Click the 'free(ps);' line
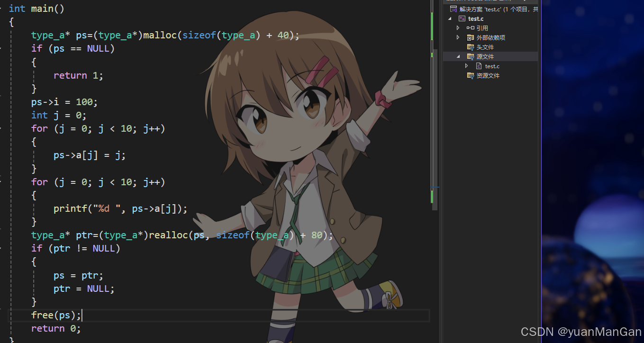644x343 pixels. pyautogui.click(x=56, y=315)
